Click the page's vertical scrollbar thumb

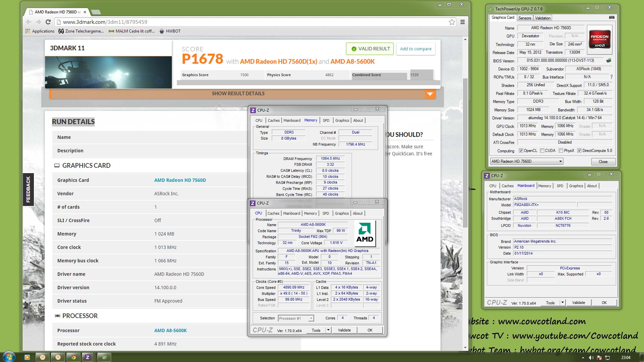(x=465, y=153)
